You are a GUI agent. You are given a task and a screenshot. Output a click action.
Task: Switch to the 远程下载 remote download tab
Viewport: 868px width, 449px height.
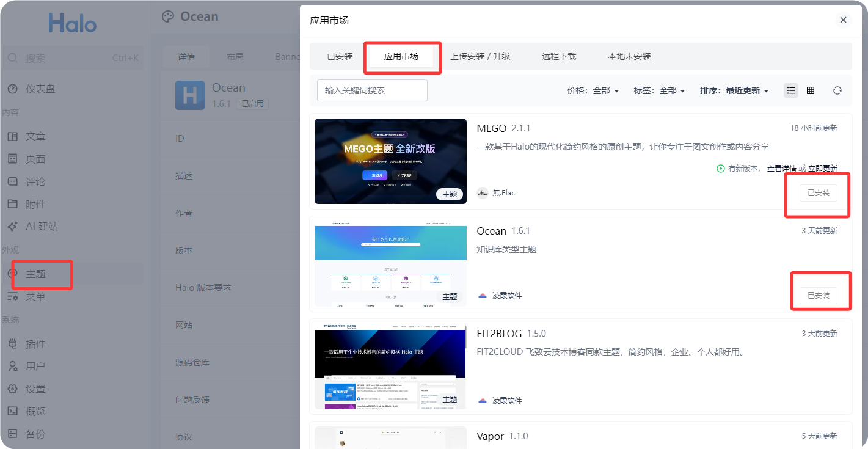(559, 56)
